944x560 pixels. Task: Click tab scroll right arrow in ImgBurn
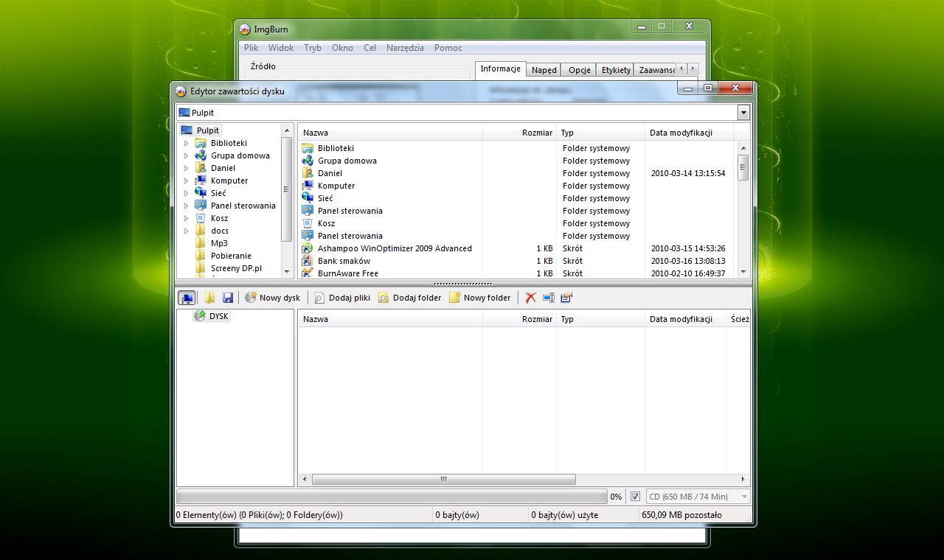click(693, 69)
